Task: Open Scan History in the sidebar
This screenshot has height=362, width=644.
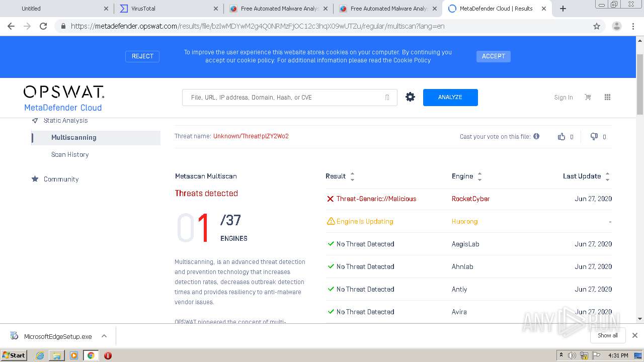Action: [70, 154]
